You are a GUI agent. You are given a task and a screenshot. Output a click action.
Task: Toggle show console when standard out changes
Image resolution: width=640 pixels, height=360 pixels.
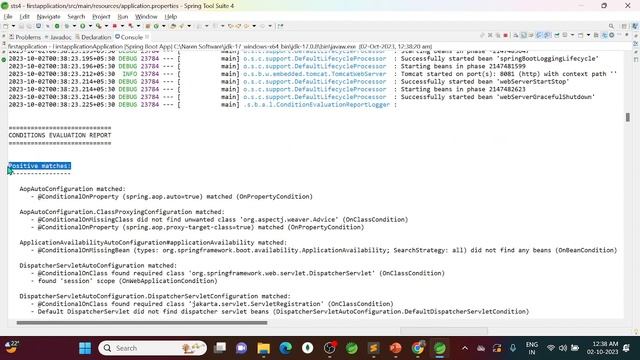pos(539,35)
